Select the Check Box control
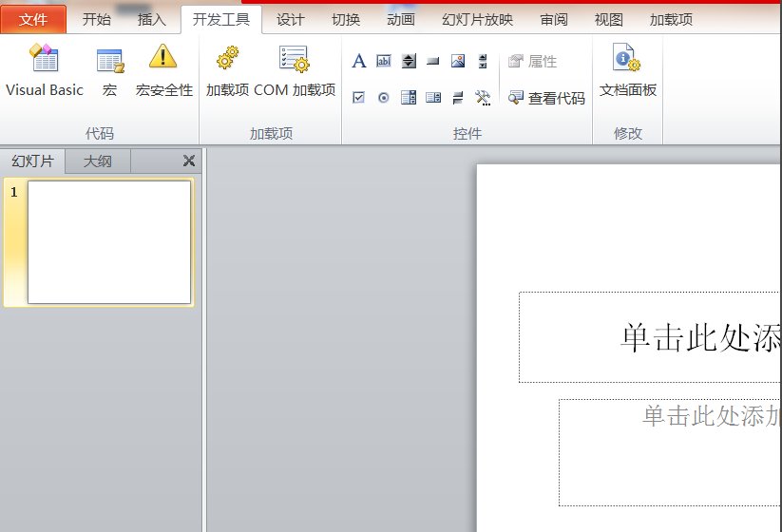Screen dimensions: 782x532 coord(359,97)
